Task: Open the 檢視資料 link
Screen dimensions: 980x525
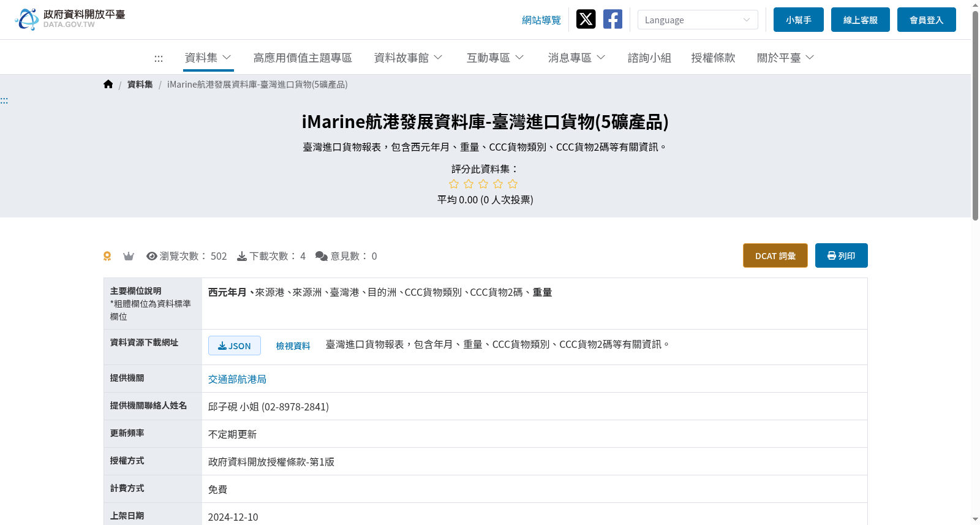Action: (x=293, y=346)
